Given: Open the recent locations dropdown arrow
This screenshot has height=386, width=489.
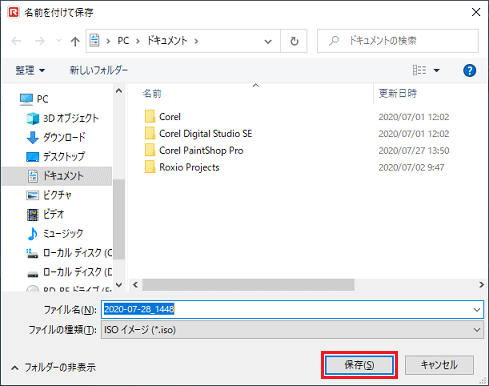Looking at the screenshot, I should 59,41.
